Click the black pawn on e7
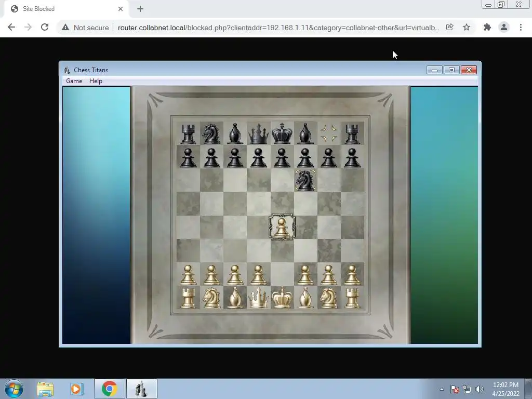 coord(282,157)
